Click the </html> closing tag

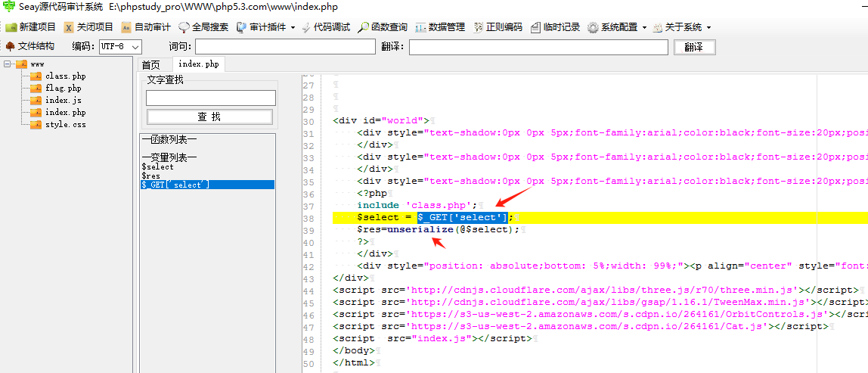click(354, 363)
